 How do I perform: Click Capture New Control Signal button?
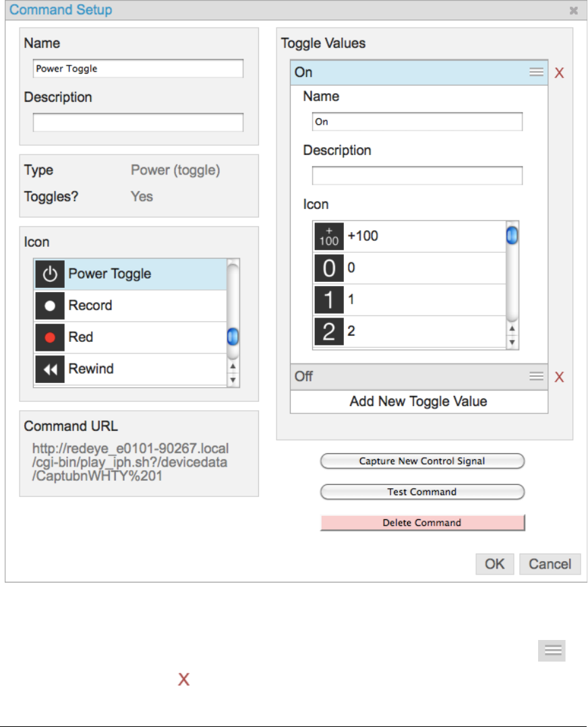click(x=422, y=461)
